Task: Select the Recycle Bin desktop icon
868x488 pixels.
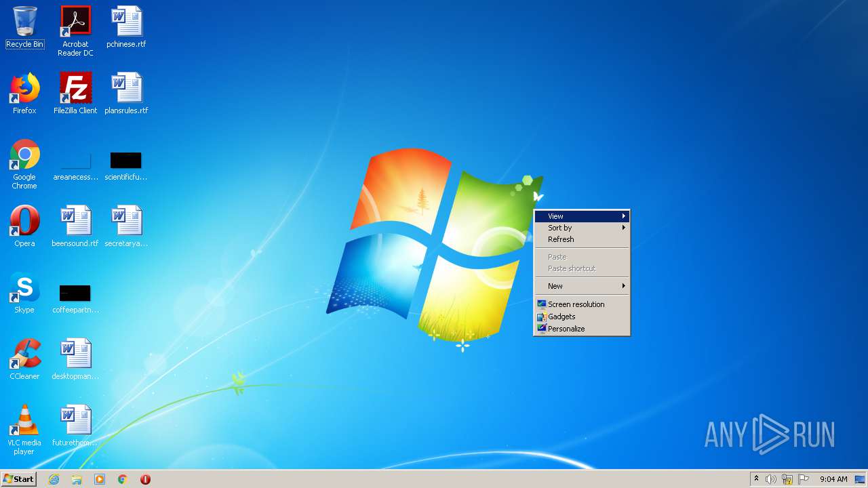Action: 24,28
